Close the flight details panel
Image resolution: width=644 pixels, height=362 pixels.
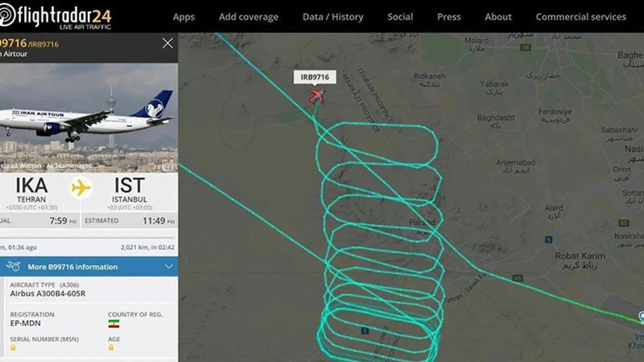(x=167, y=44)
